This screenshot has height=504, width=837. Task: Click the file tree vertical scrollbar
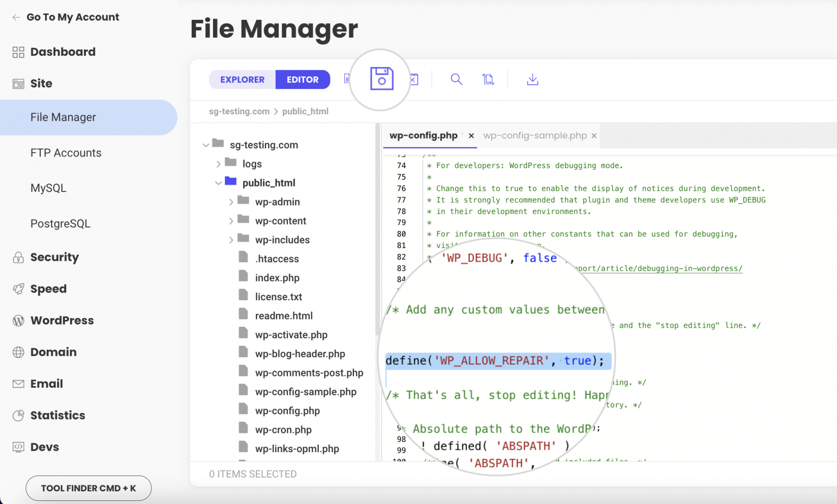click(x=377, y=229)
